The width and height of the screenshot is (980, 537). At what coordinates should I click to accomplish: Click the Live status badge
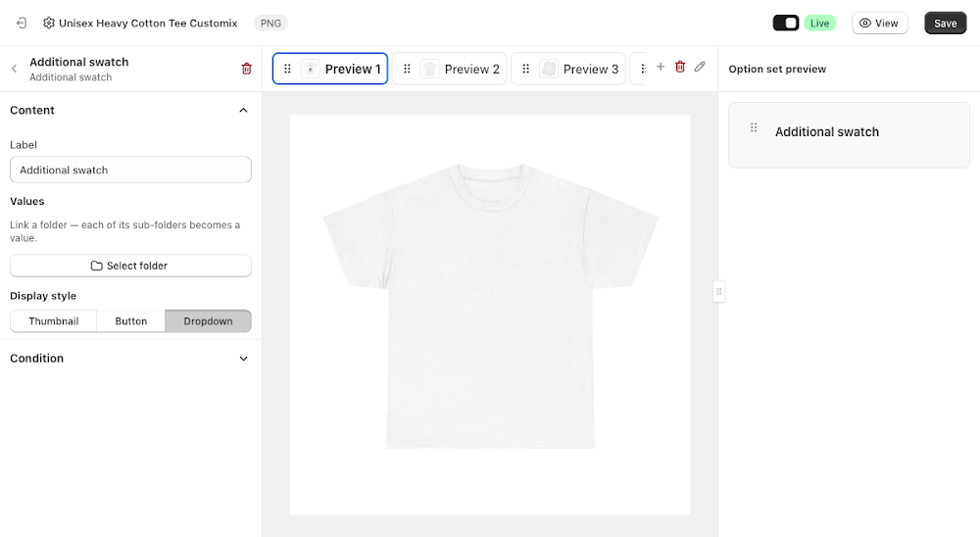[x=819, y=24]
